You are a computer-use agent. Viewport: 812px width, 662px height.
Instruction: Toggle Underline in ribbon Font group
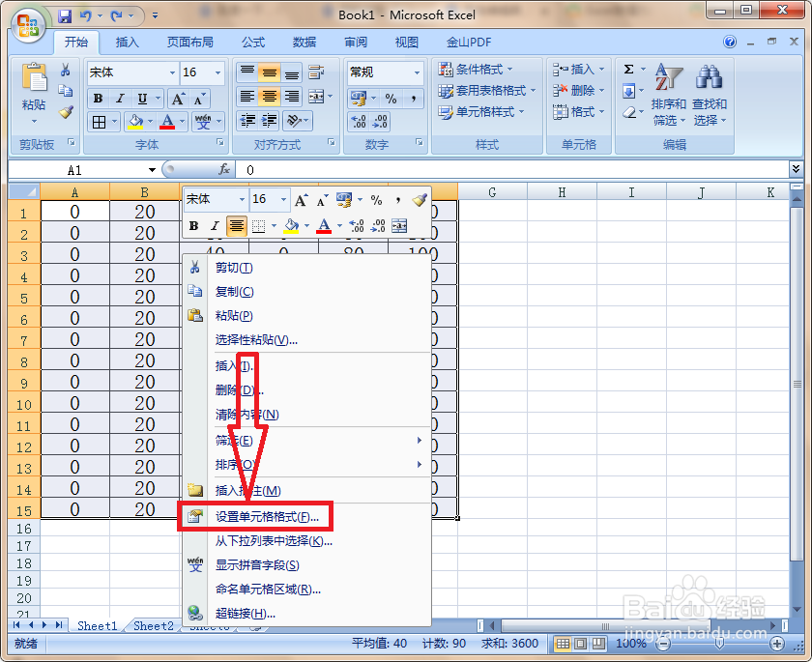tap(142, 99)
